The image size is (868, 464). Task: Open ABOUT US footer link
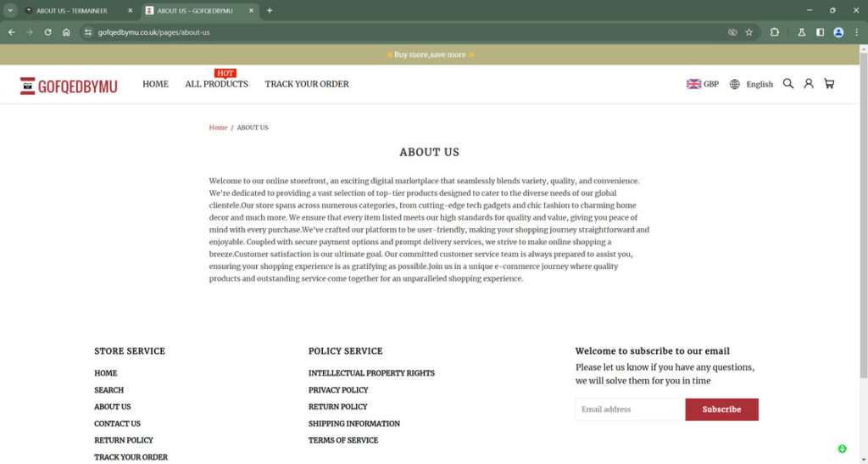click(113, 406)
